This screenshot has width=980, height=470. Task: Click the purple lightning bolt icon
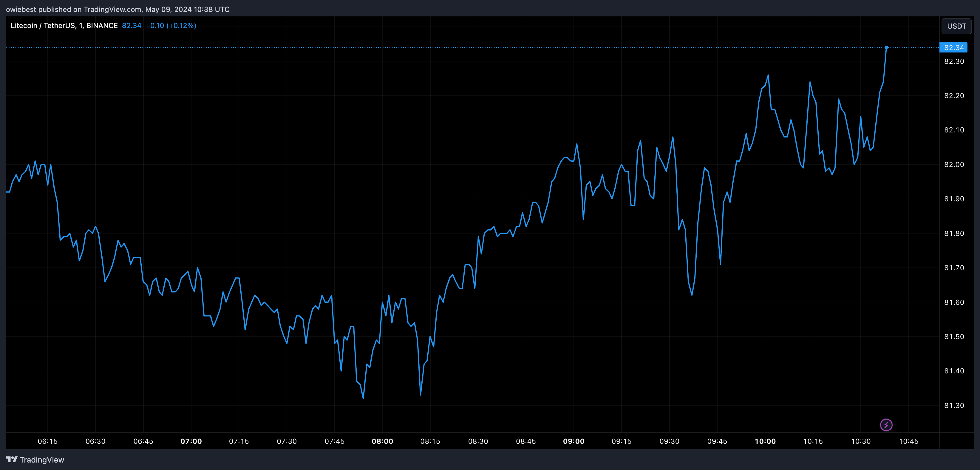[886, 425]
